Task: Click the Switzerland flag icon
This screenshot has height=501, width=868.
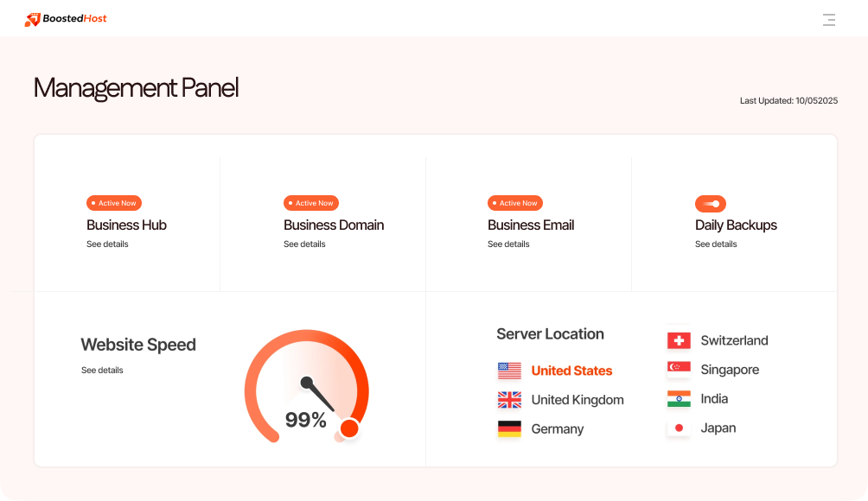Action: [x=679, y=340]
